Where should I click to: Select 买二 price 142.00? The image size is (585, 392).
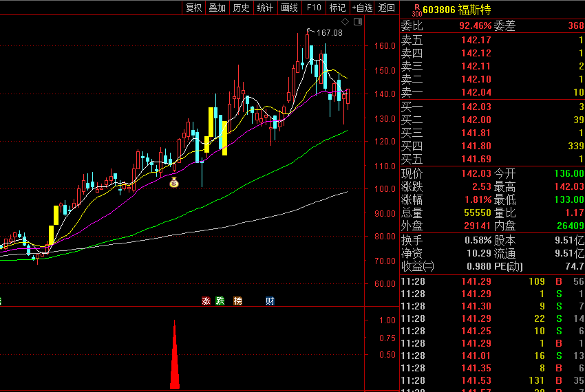[476, 120]
